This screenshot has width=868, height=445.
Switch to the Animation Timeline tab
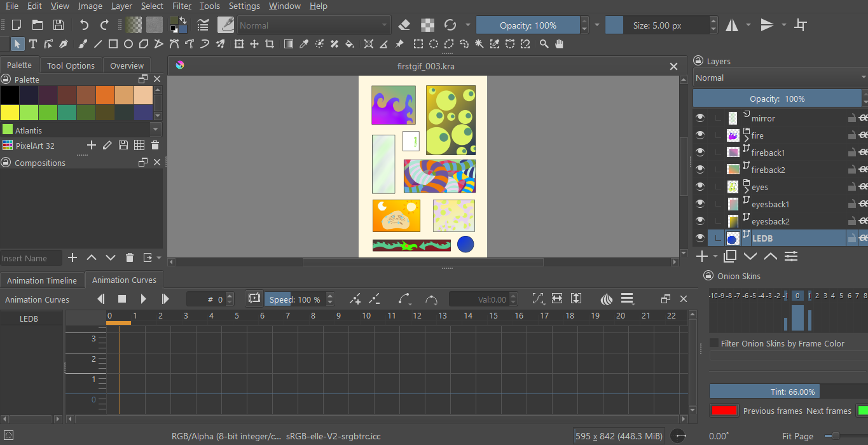pyautogui.click(x=42, y=280)
